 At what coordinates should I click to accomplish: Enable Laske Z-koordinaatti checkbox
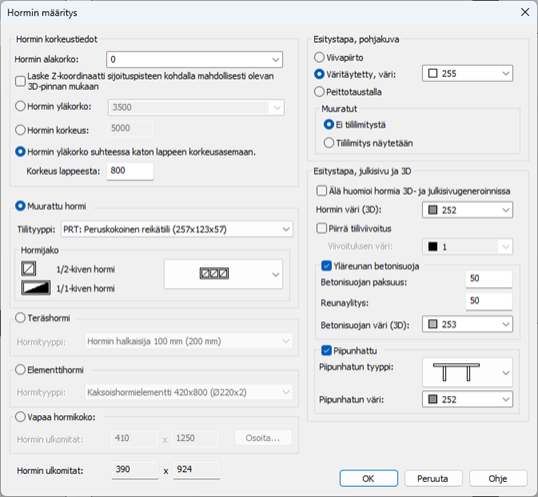tap(20, 81)
